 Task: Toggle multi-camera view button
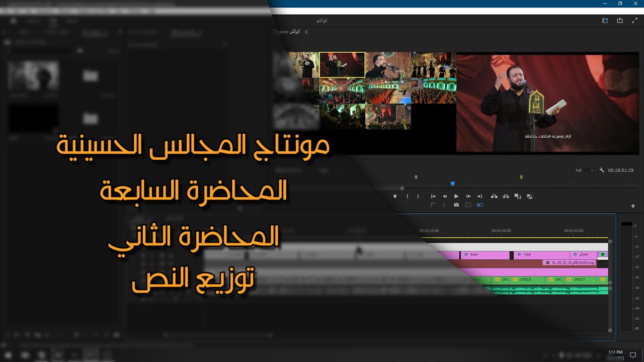tap(480, 205)
